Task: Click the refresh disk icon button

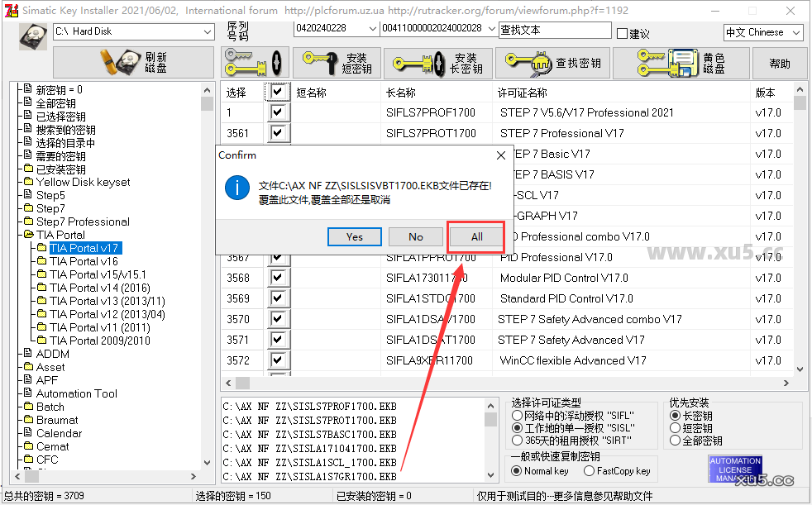Action: point(132,63)
